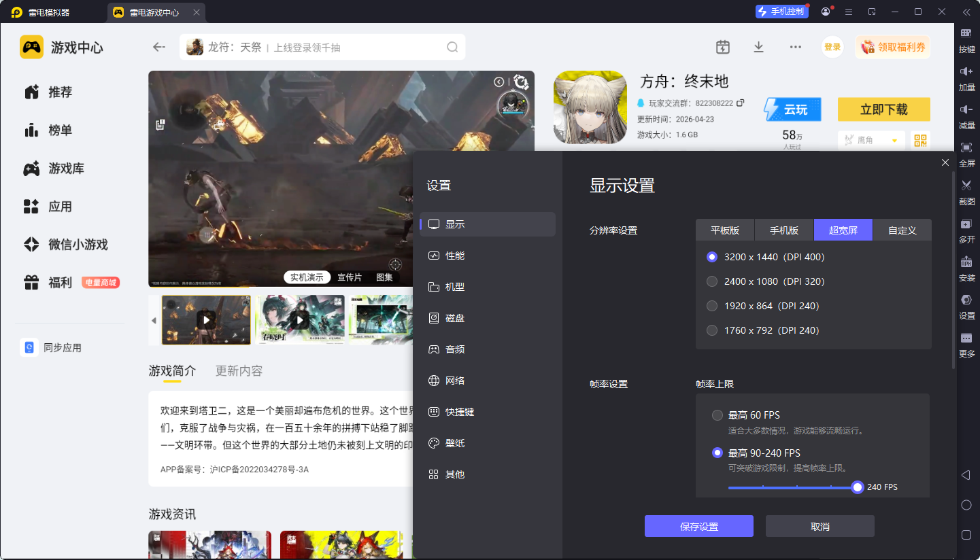The width and height of the screenshot is (980, 560).
Task: Click the 领取福利券 button
Action: pos(893,47)
